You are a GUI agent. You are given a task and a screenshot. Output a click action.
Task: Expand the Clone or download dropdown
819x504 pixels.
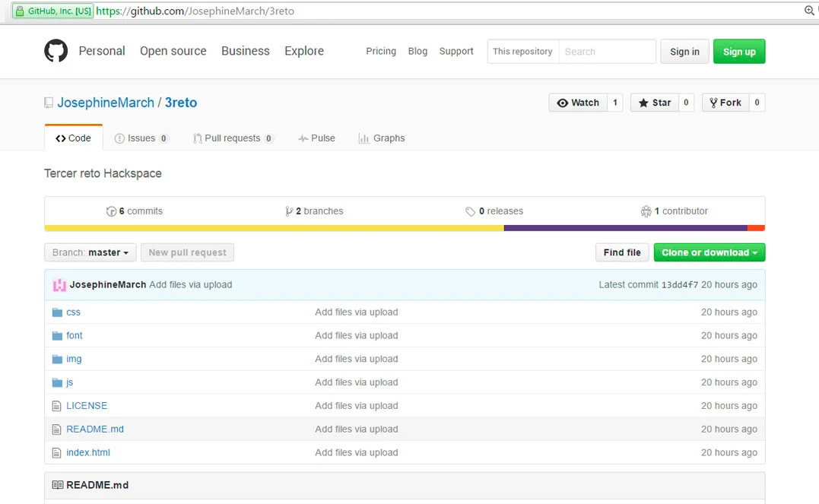coord(709,252)
